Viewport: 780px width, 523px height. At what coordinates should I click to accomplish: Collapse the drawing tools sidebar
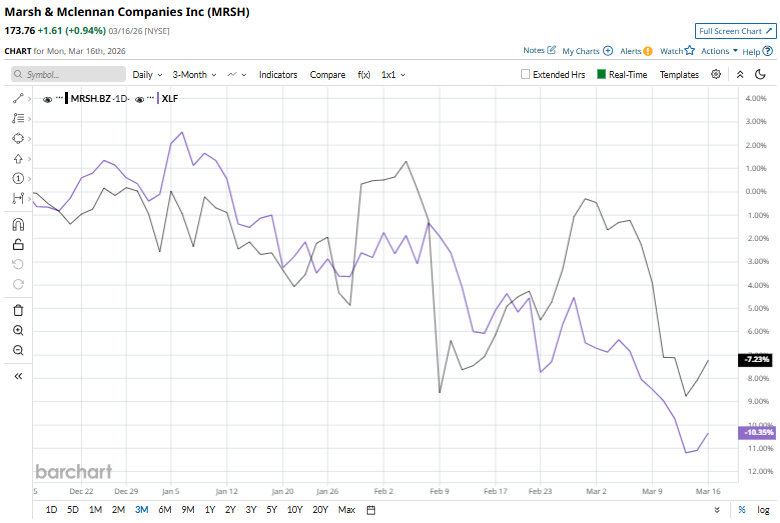[18, 376]
